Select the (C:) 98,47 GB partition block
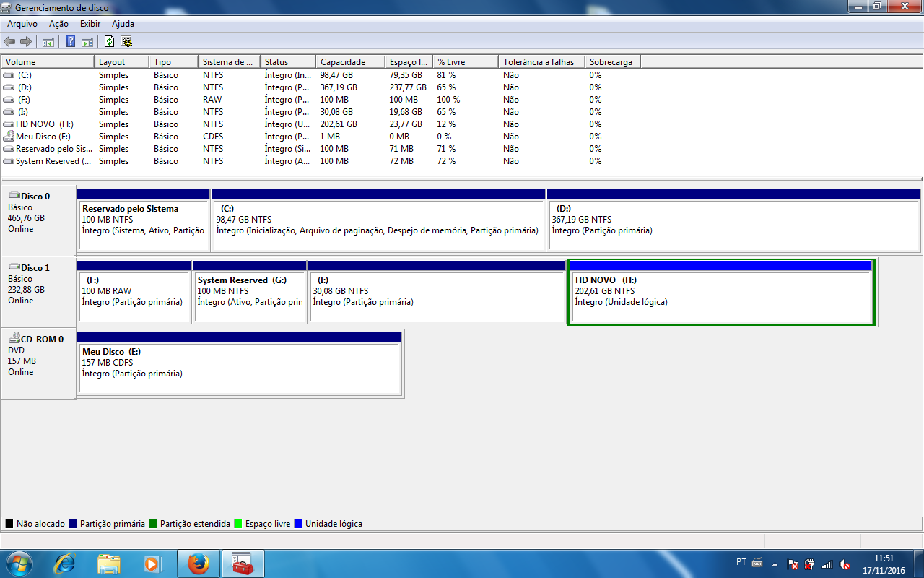 [378, 220]
